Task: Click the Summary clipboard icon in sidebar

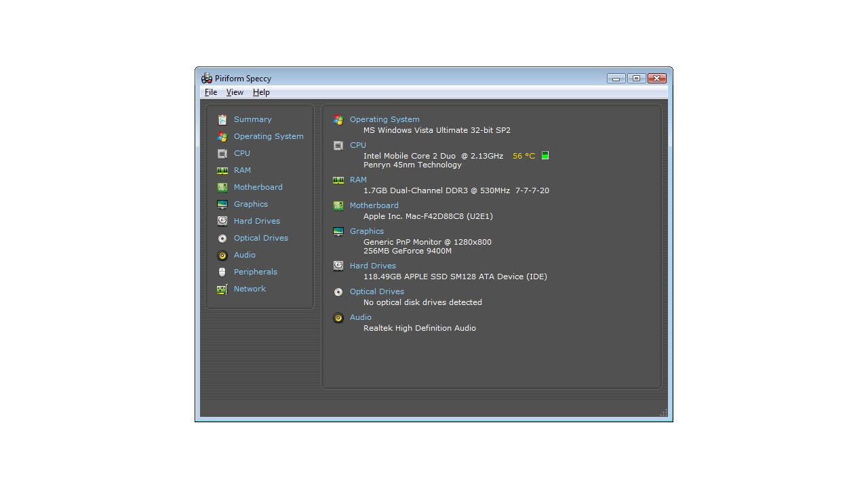Action: coord(222,119)
